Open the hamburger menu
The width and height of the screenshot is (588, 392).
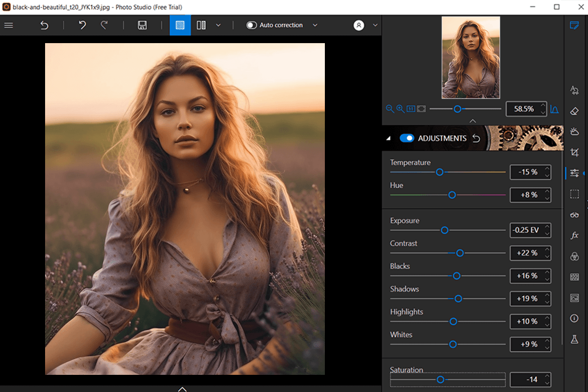click(8, 25)
